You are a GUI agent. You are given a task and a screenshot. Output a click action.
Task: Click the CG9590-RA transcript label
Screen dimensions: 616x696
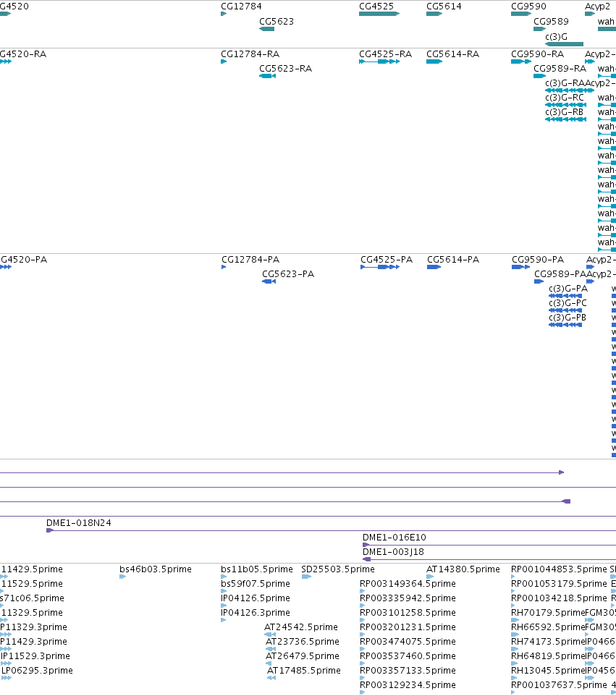(537, 54)
